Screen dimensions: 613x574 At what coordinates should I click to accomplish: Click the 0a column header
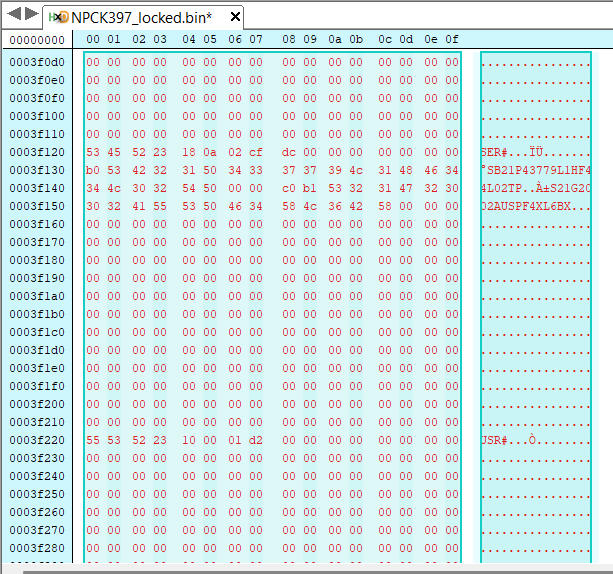(x=335, y=39)
